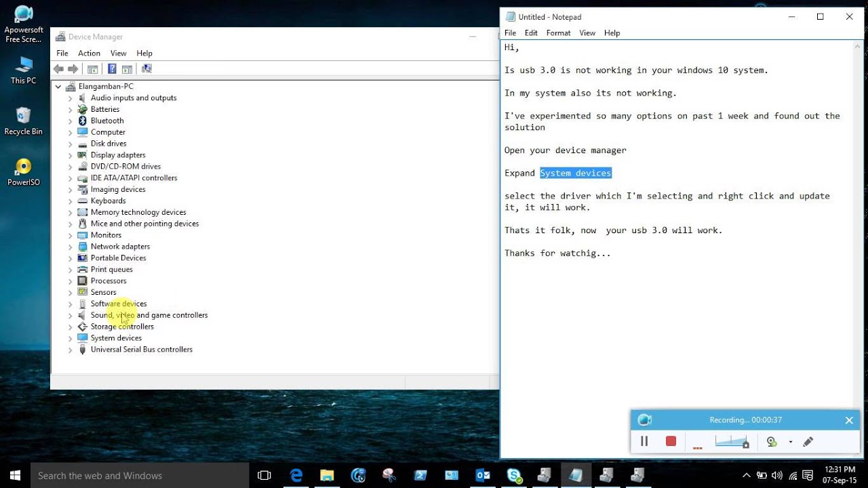Click the Sensors category icon
This screenshot has width=868, height=488.
click(x=83, y=292)
